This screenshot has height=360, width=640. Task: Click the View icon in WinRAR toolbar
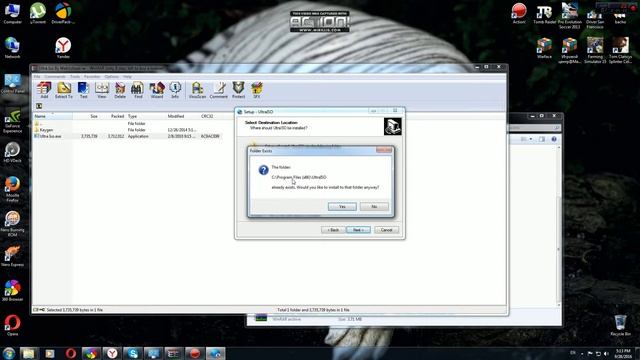pos(102,90)
